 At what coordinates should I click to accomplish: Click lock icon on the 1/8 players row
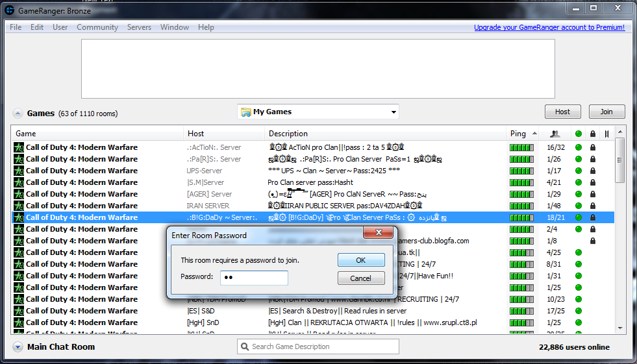[593, 241]
